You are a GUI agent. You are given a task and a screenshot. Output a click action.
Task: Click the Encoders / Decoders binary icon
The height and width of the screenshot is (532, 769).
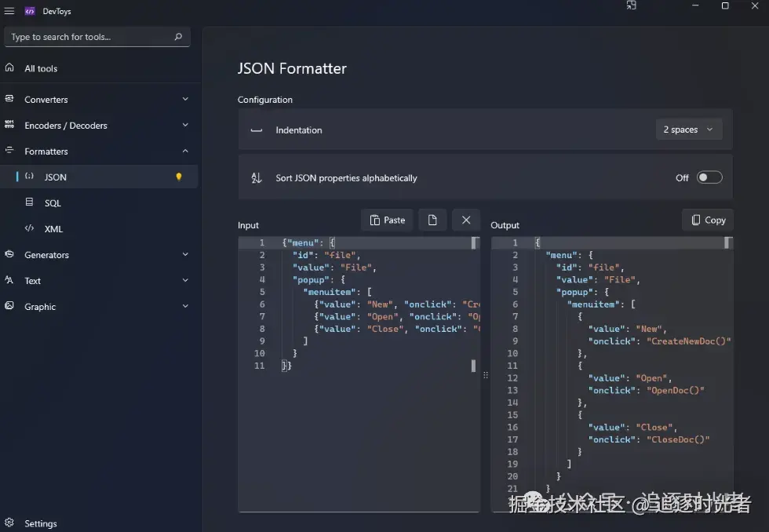point(9,125)
